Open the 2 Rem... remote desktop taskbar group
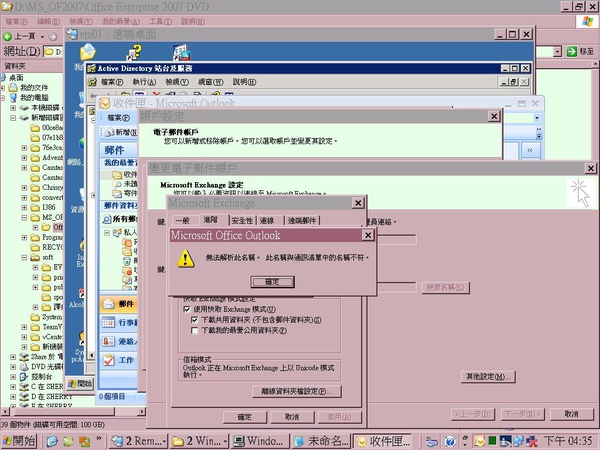This screenshot has width=600, height=450. (x=138, y=441)
